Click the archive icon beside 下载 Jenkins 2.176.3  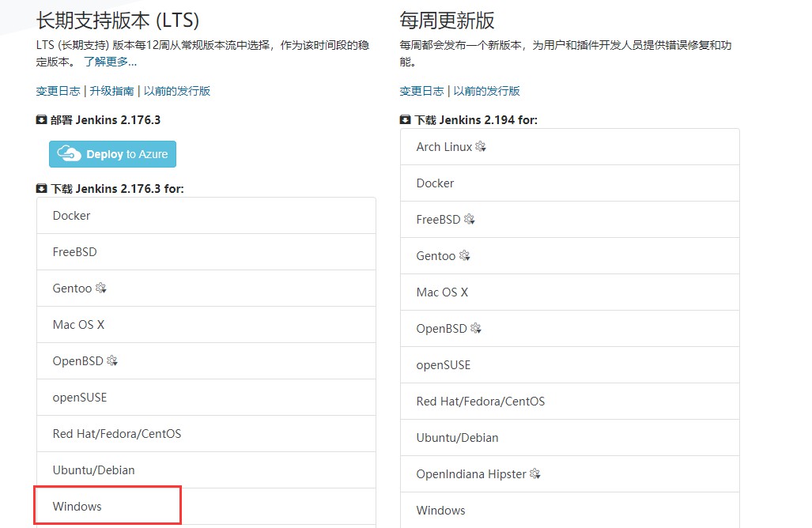point(41,189)
